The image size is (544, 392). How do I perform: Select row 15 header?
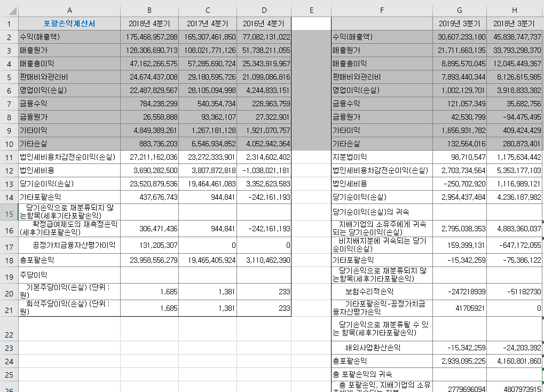(9, 212)
